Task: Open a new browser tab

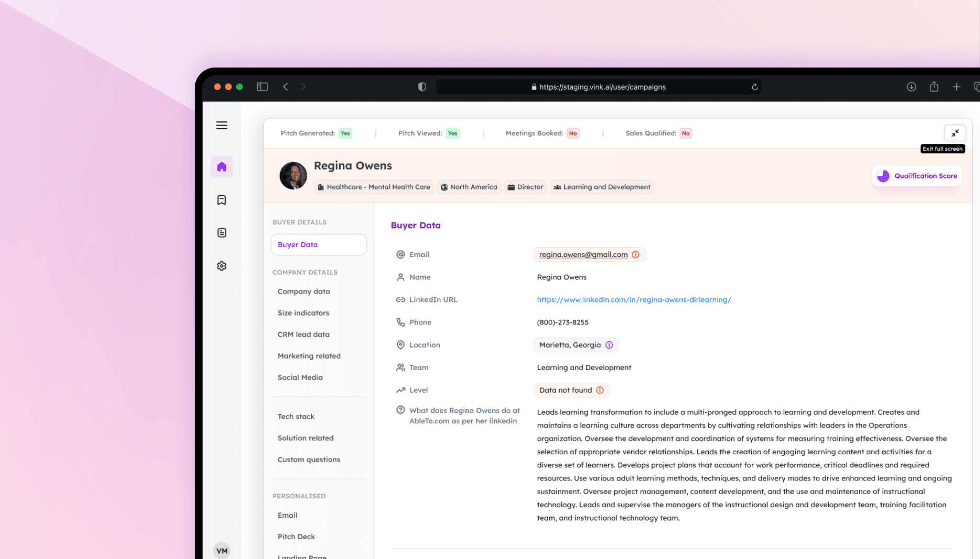Action: coord(956,87)
